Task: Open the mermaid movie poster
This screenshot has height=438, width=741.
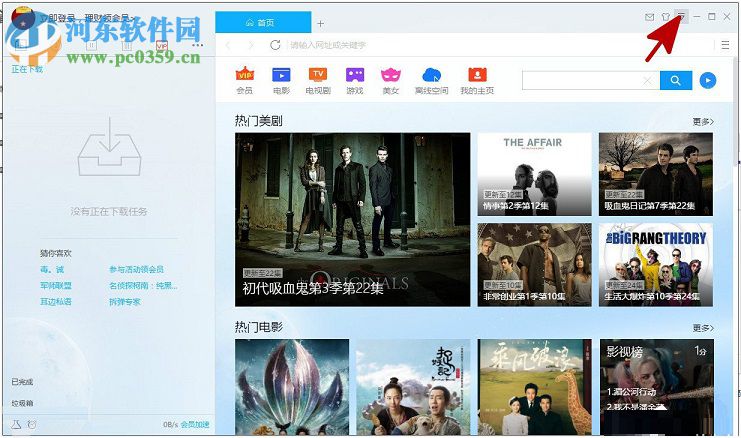Action: (x=292, y=387)
